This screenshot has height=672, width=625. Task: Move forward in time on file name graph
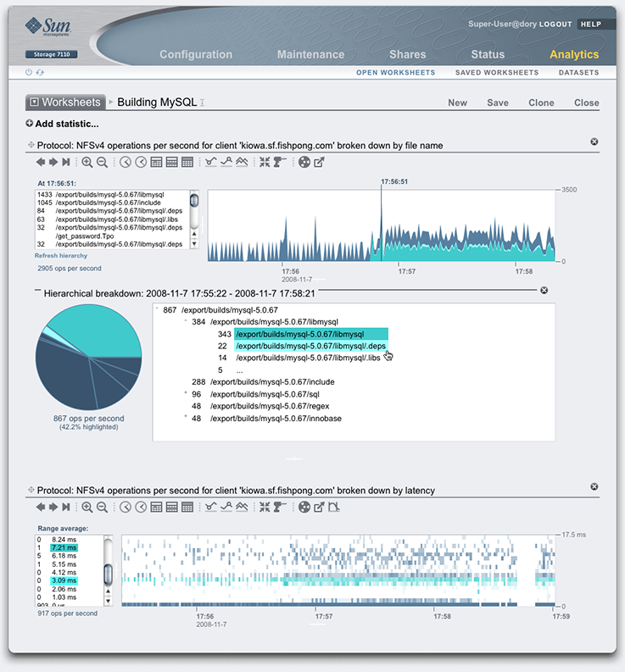(x=53, y=162)
